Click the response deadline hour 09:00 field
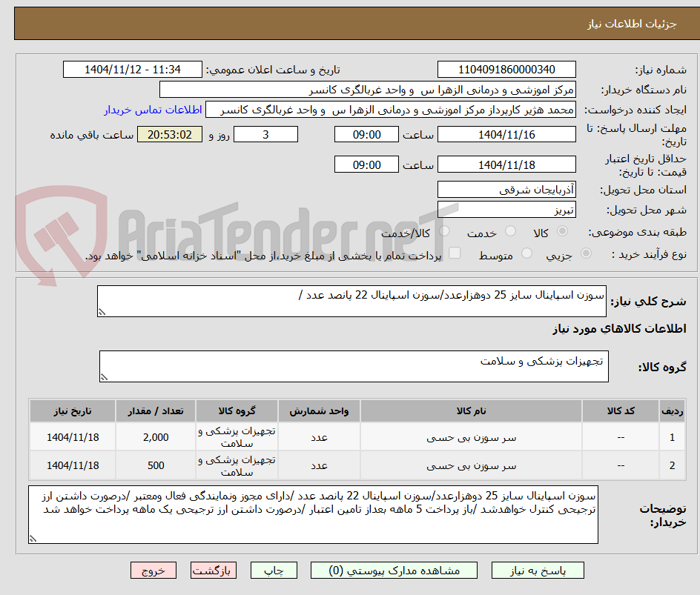The height and width of the screenshot is (595, 700). (x=366, y=134)
